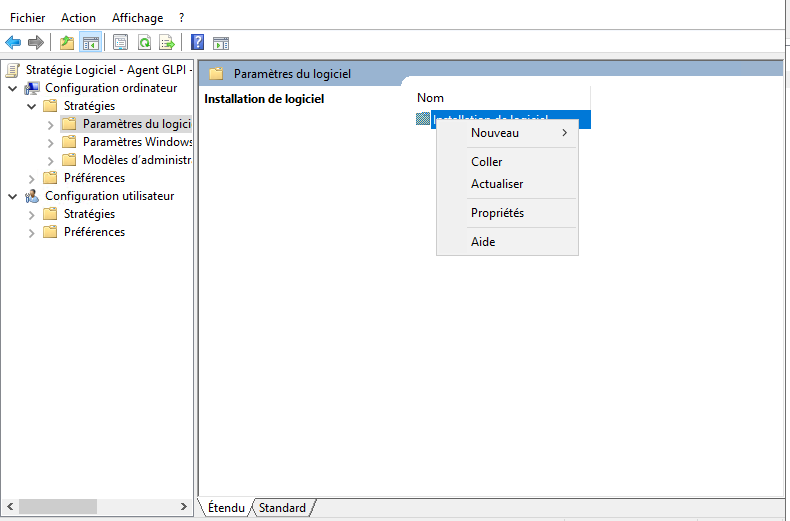Viewport: 790px width, 521px height.
Task: Select Actualiser in the context menu
Action: coord(497,184)
